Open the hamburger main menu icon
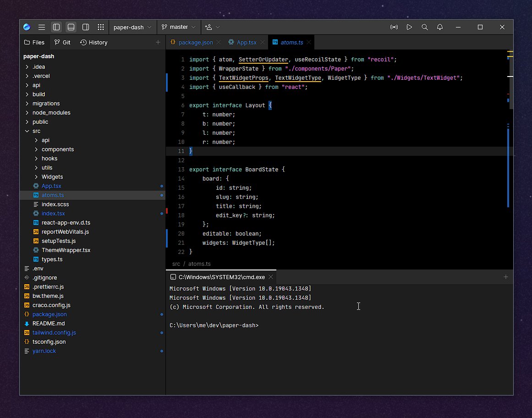Viewport: 532px width, 418px height. pyautogui.click(x=42, y=27)
